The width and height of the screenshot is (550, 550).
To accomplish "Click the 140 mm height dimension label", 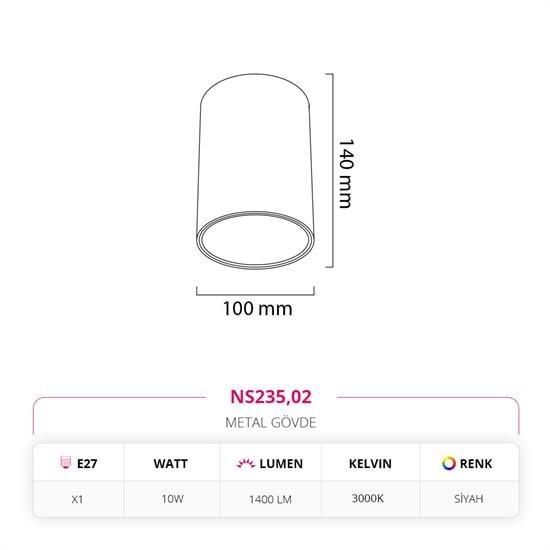I will 346,173.
